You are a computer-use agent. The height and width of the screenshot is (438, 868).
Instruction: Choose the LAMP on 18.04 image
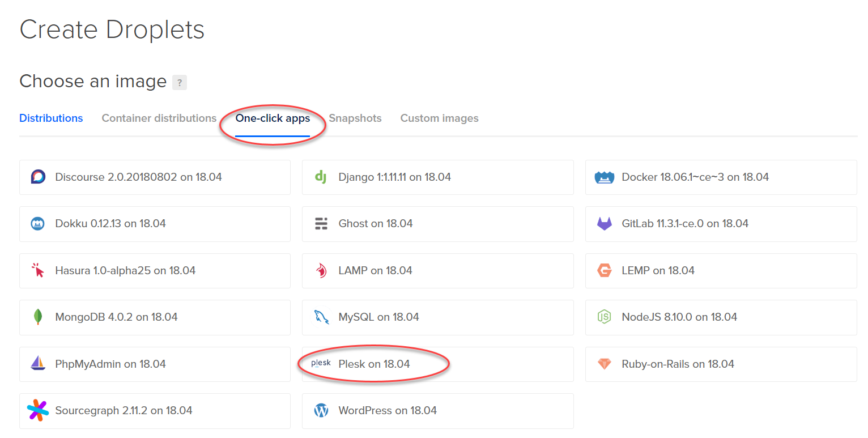(x=375, y=271)
